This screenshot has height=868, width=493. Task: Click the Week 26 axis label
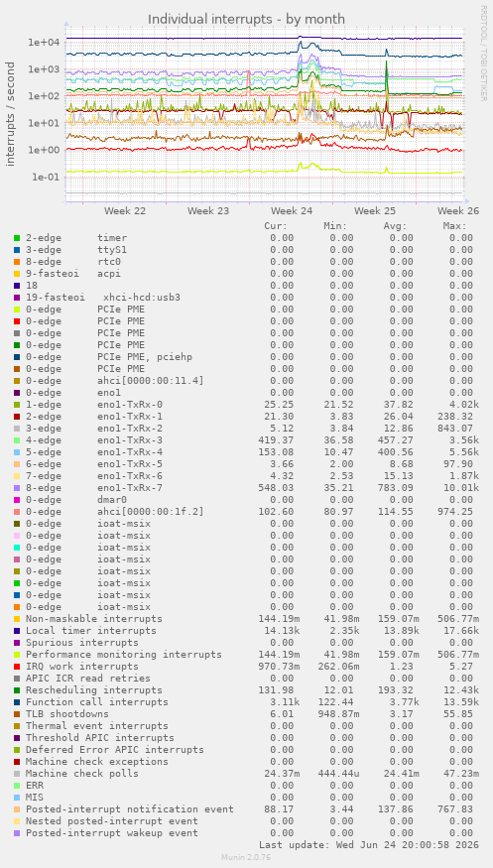click(458, 211)
